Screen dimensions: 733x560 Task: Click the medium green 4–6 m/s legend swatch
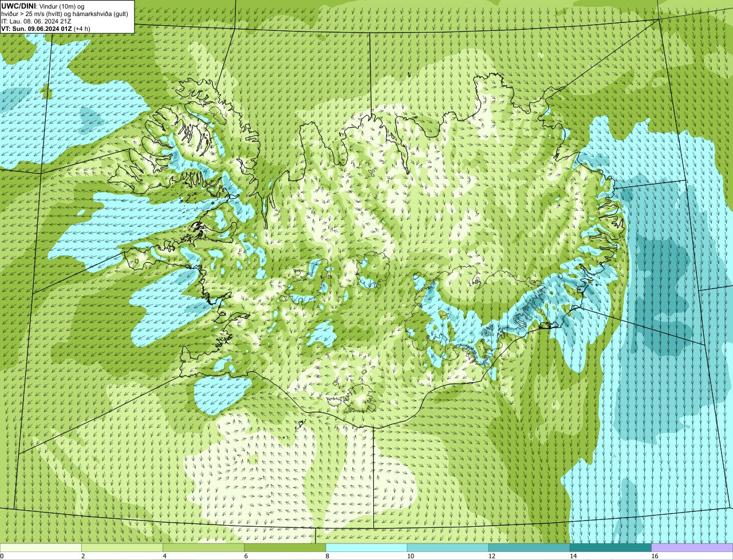pyautogui.click(x=204, y=548)
